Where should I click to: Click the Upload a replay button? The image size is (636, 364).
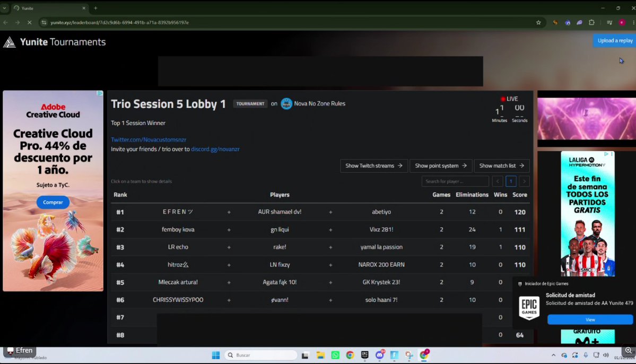coord(614,41)
